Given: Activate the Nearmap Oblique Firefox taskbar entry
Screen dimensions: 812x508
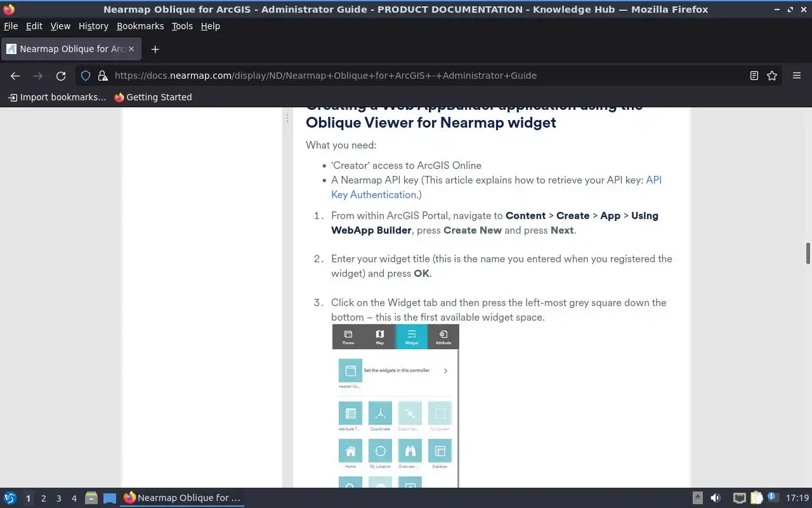Looking at the screenshot, I should coord(183,498).
